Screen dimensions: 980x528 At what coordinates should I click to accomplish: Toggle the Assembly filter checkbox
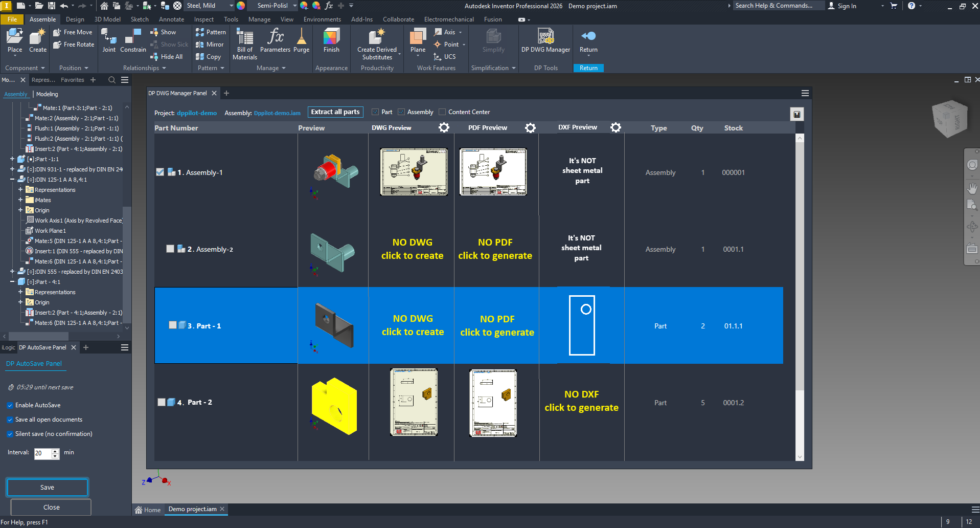click(x=401, y=112)
